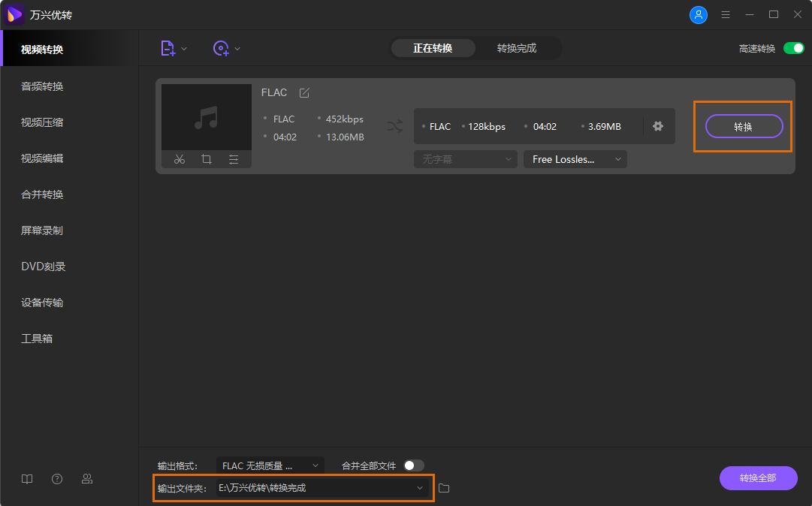The image size is (812, 506).
Task: Click the user account avatar icon
Action: click(x=699, y=15)
